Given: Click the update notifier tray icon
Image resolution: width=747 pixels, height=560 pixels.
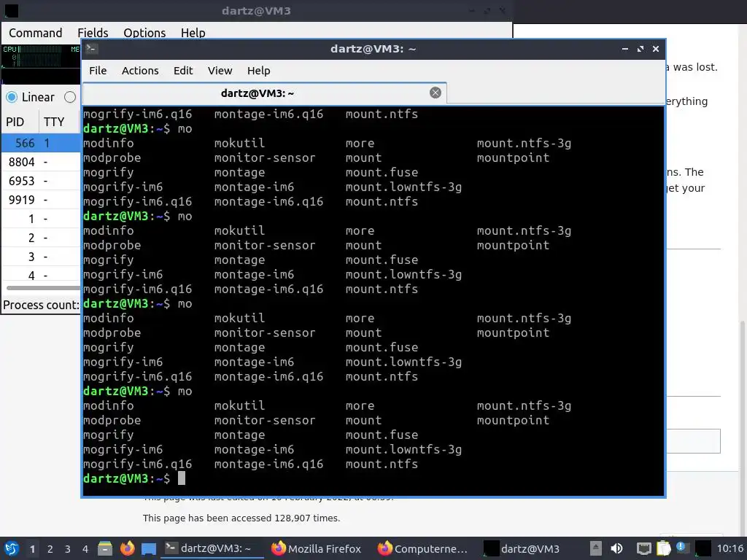Looking at the screenshot, I should [682, 548].
